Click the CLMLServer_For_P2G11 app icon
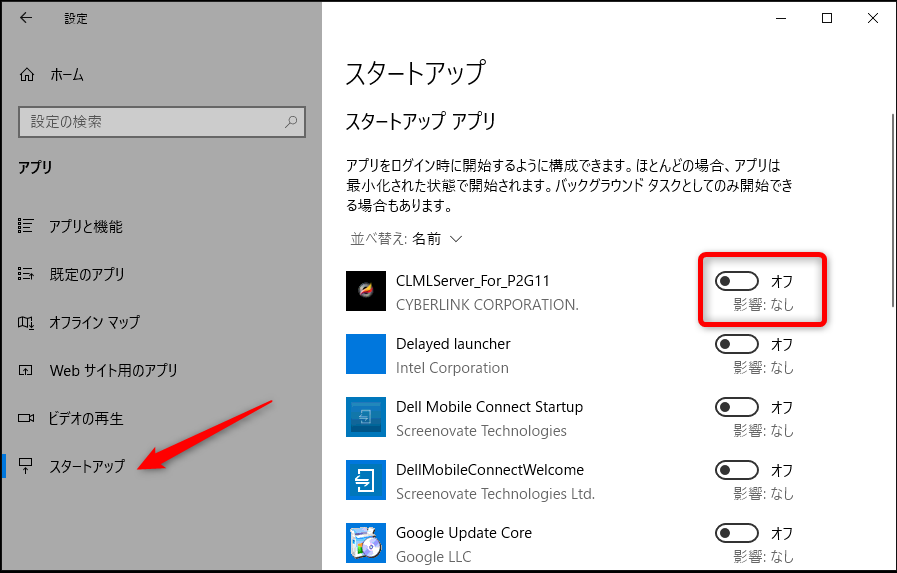 click(x=366, y=291)
